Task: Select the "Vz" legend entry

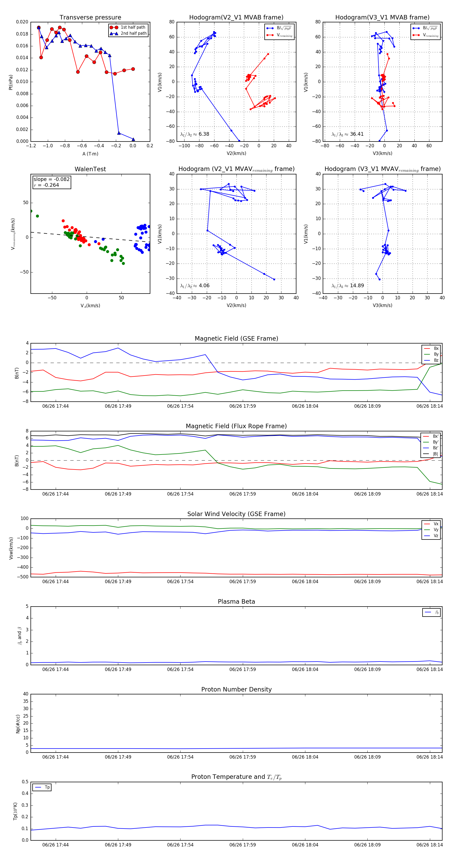Action: (431, 536)
